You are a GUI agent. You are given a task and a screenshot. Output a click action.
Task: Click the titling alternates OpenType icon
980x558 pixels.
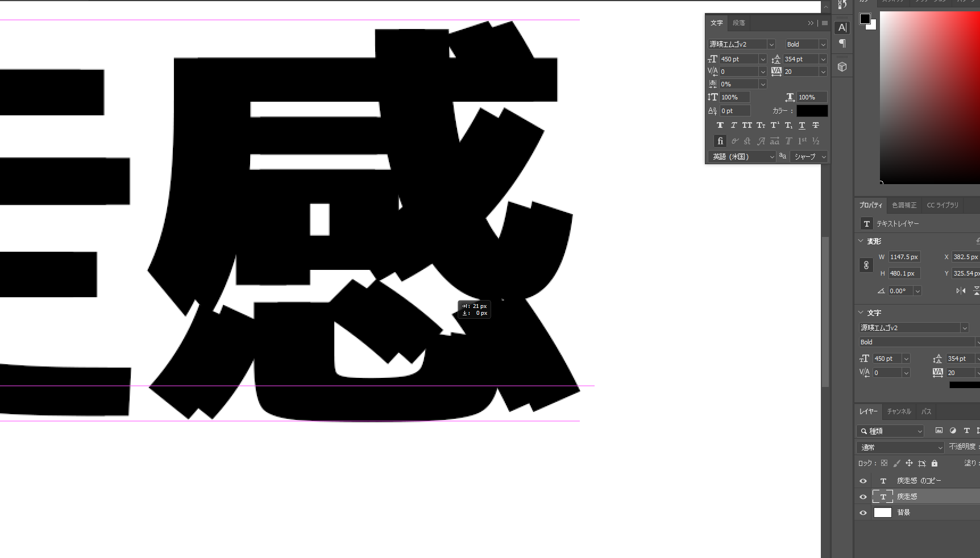coord(788,141)
